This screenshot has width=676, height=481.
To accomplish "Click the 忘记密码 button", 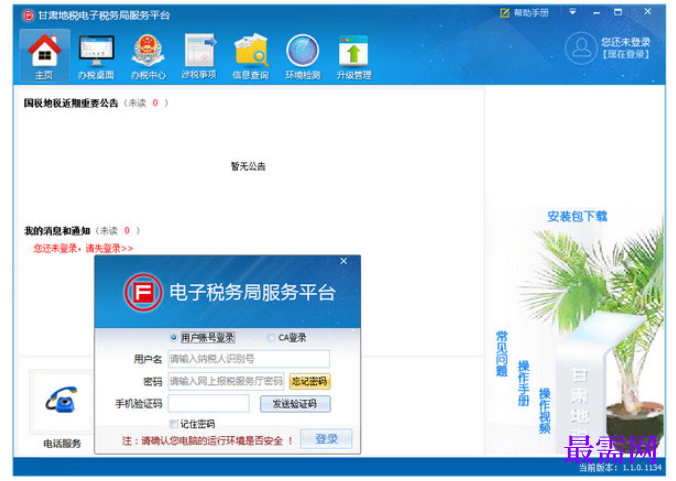I will (310, 381).
